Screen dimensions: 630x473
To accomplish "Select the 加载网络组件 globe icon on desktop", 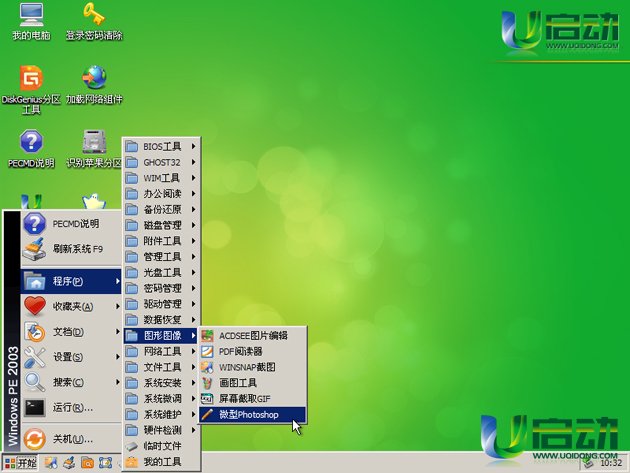I will point(94,84).
